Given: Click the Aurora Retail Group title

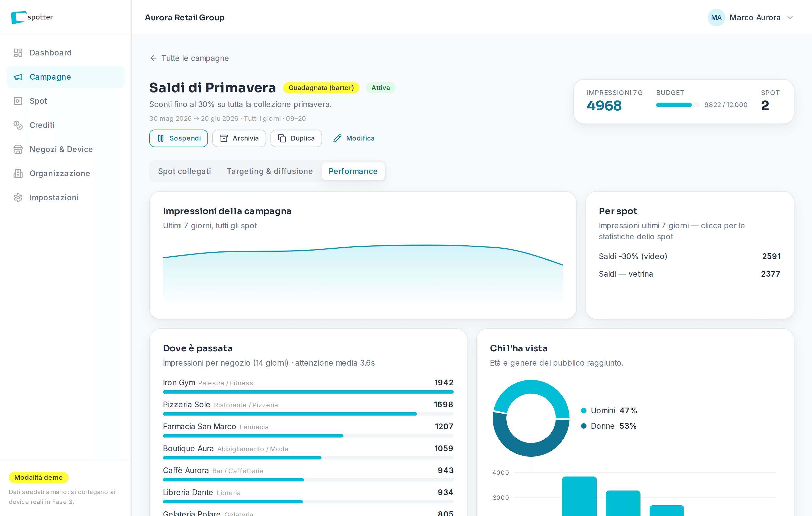Looking at the screenshot, I should tap(185, 18).
